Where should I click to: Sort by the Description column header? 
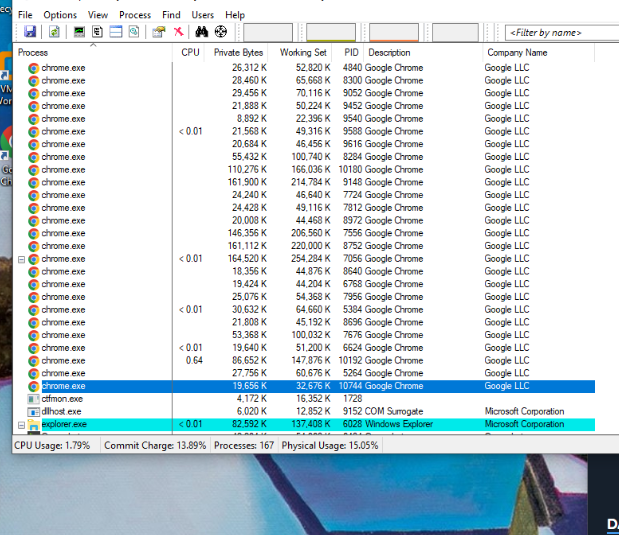(x=423, y=53)
